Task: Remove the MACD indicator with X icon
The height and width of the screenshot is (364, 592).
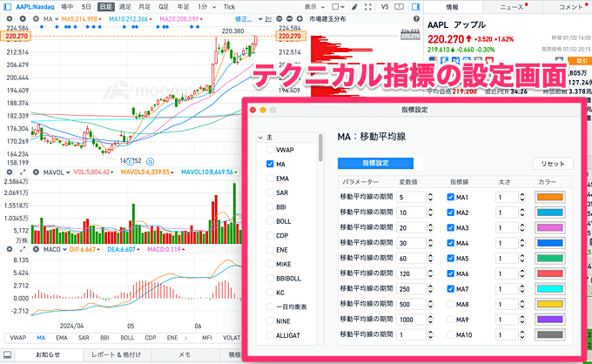Action: tap(36, 249)
